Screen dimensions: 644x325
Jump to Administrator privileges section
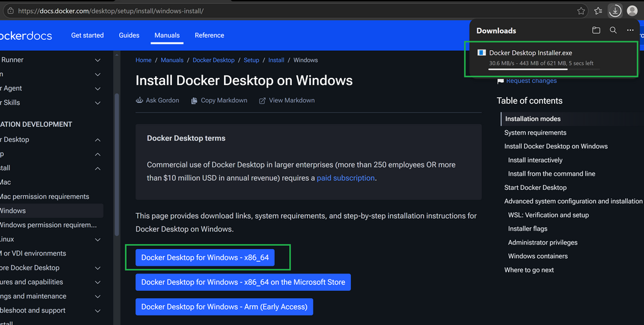[542, 243]
